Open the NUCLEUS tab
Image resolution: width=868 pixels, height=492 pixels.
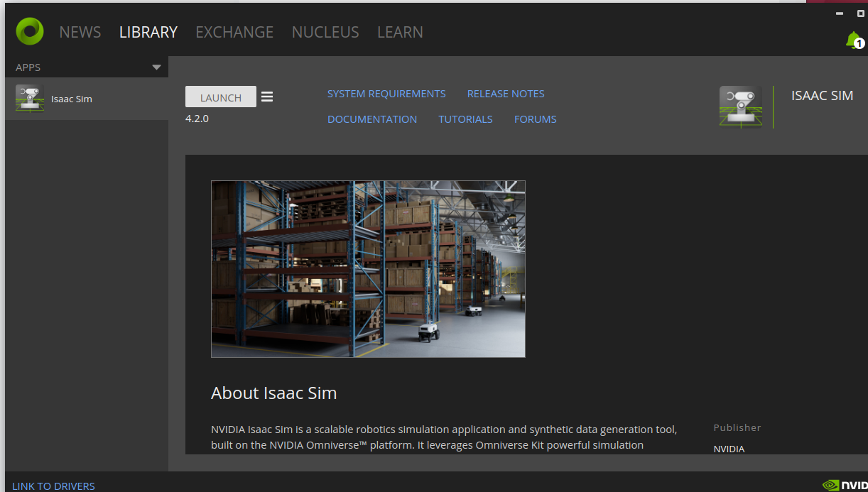[325, 32]
